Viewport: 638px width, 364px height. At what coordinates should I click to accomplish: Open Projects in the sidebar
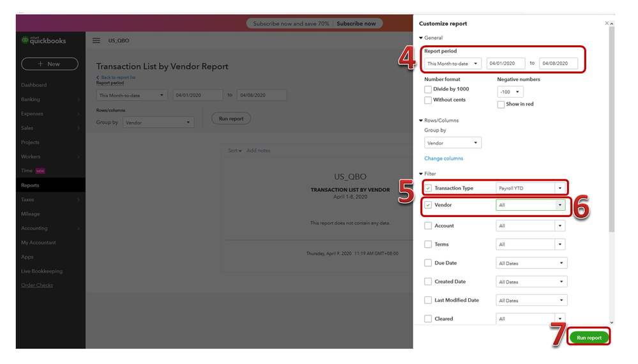30,142
